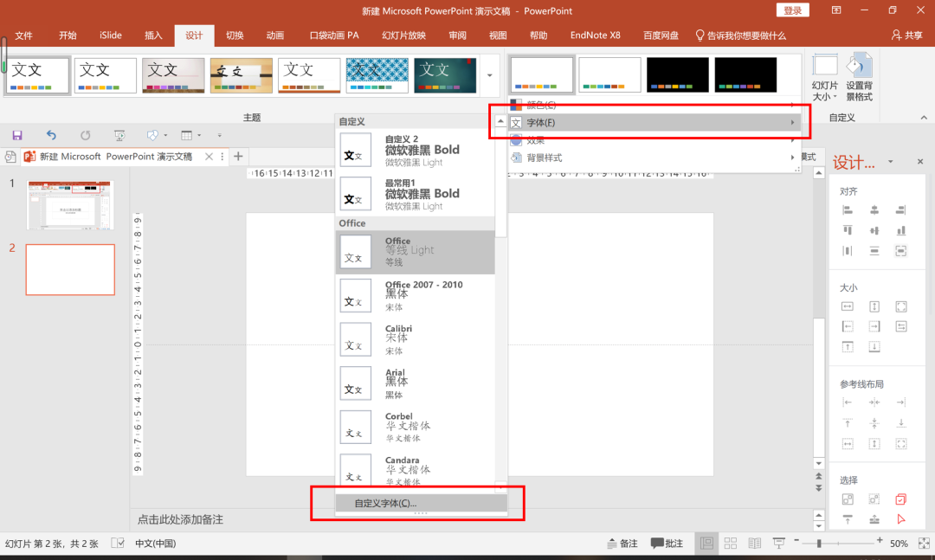Open the Effects (效果) submenu
The image size is (935, 560).
point(653,140)
